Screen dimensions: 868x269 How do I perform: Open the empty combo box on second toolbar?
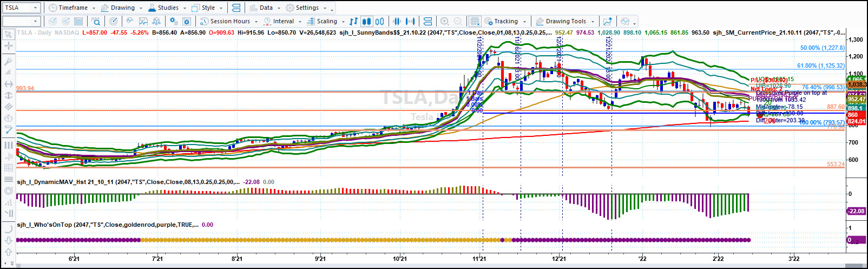[x=22, y=21]
